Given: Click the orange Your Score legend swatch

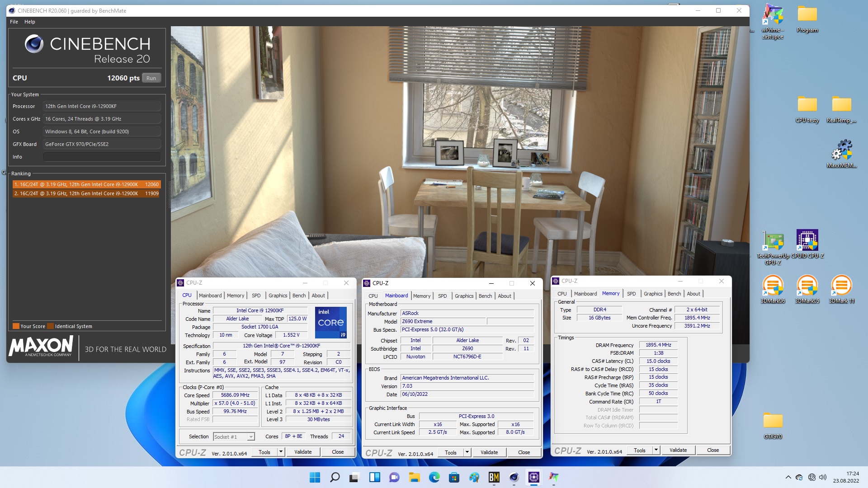Looking at the screenshot, I should coord(16,326).
